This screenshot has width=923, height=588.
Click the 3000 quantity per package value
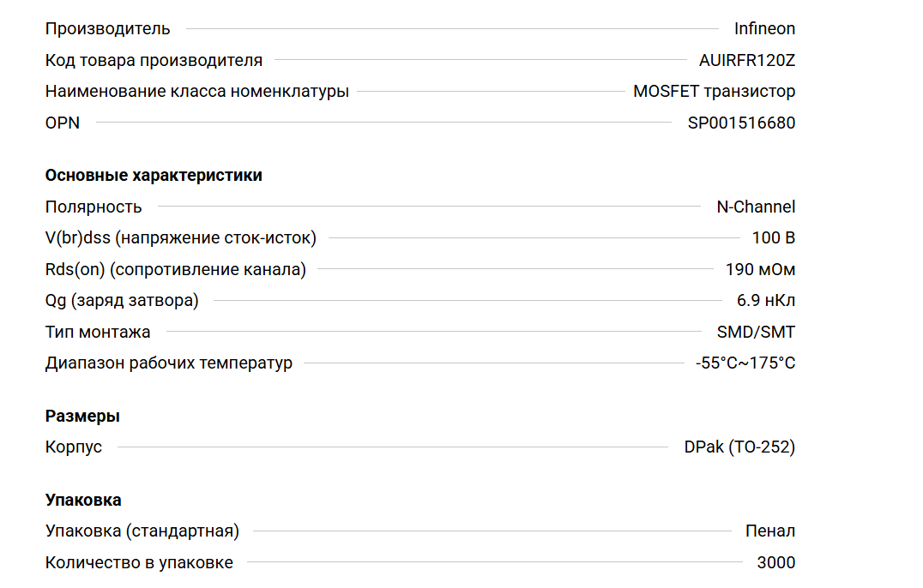point(775,562)
